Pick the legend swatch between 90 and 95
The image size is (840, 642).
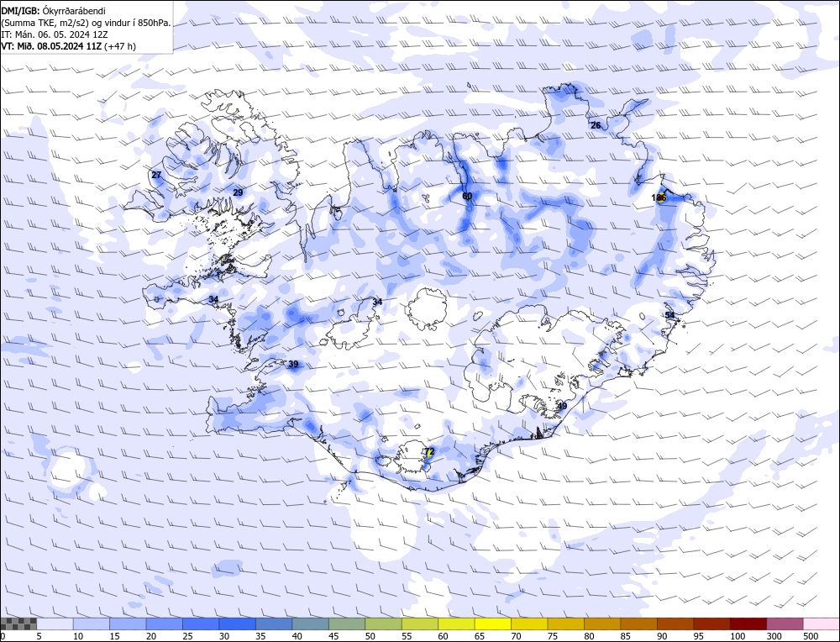tap(675, 624)
